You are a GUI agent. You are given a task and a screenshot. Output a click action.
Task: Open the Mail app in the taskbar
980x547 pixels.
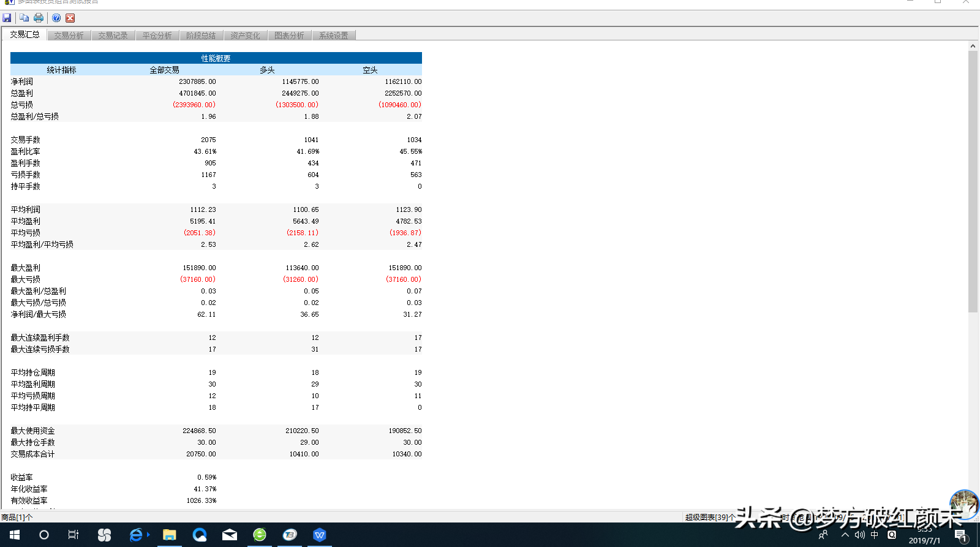(x=230, y=535)
